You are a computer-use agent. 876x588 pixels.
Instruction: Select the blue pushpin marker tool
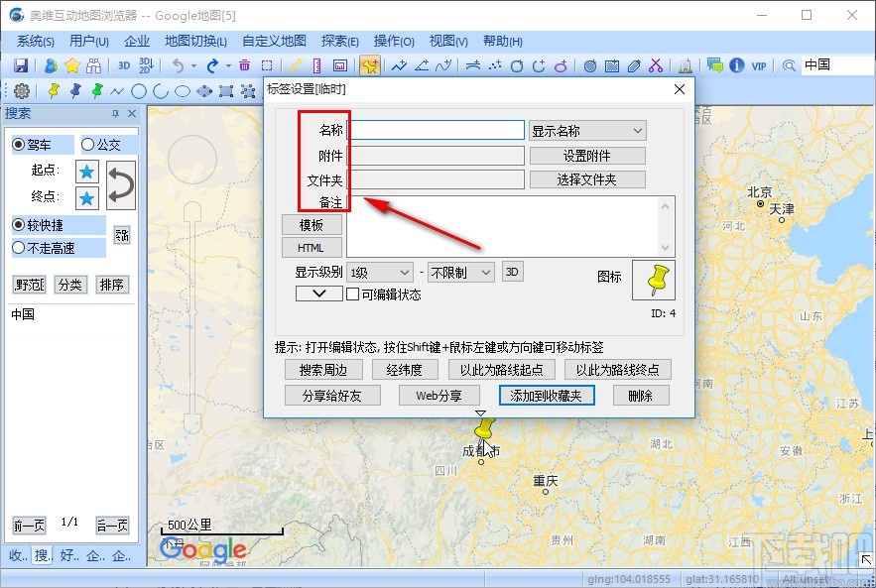tap(75, 90)
